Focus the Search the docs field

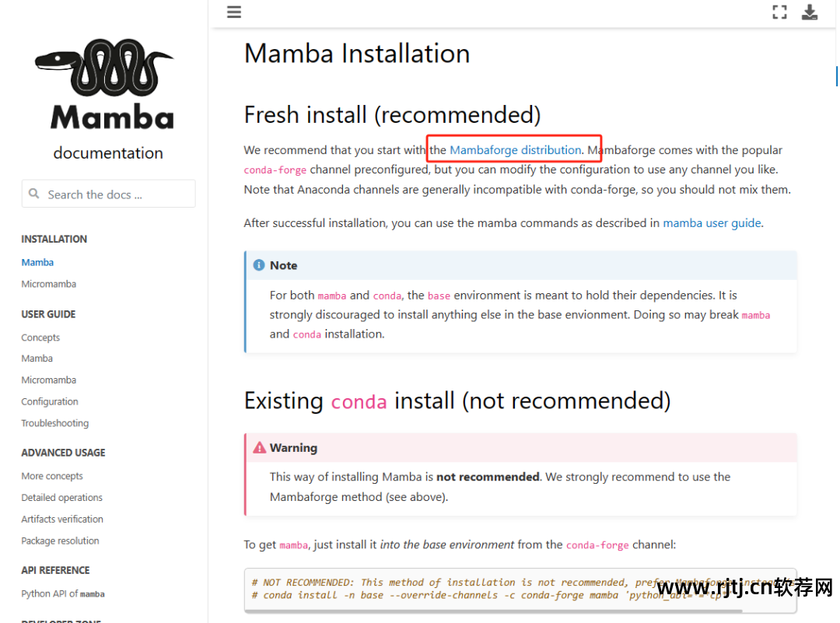108,194
